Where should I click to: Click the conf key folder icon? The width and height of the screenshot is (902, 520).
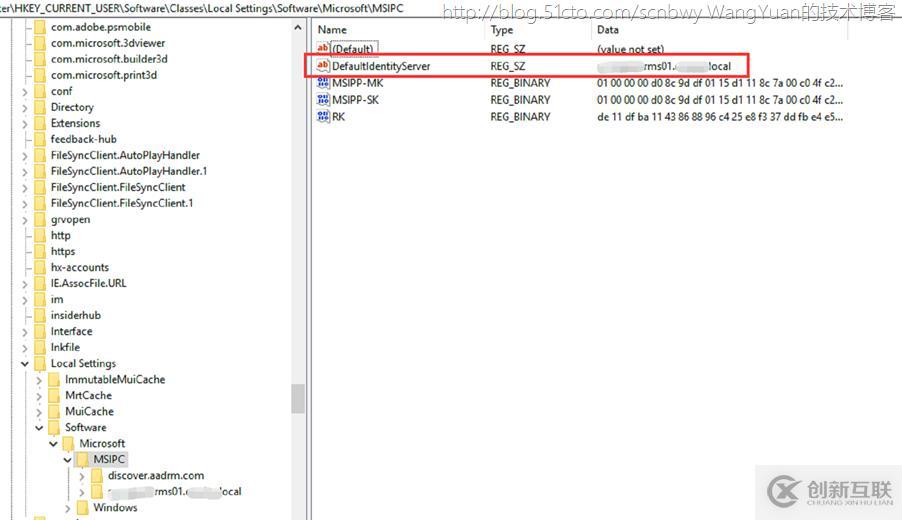coord(40,91)
